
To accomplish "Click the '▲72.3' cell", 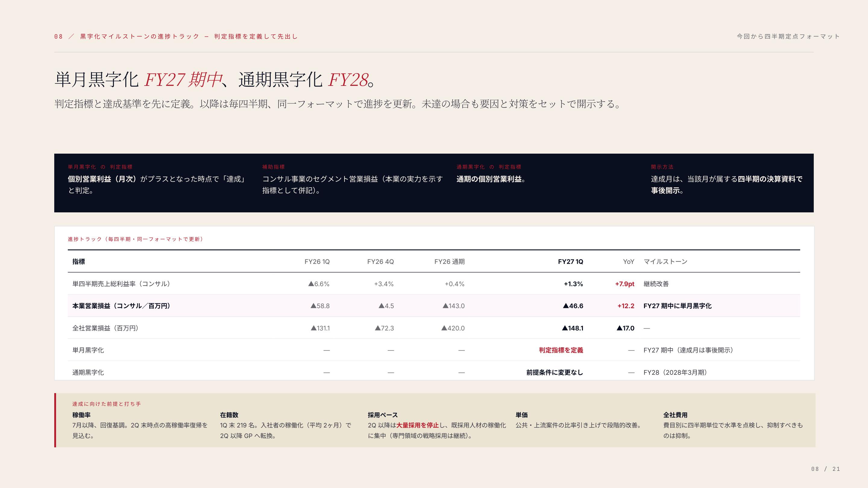I will 385,328.
